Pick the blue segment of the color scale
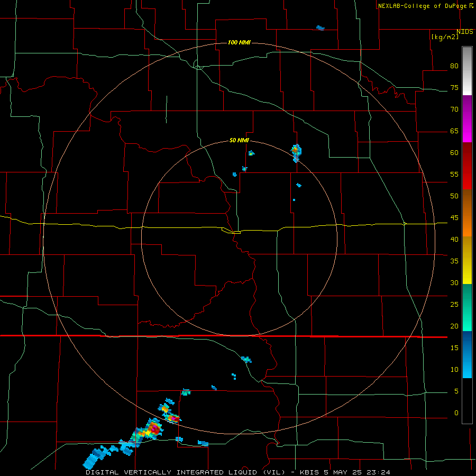This screenshot has width=476, height=476. pos(467,354)
